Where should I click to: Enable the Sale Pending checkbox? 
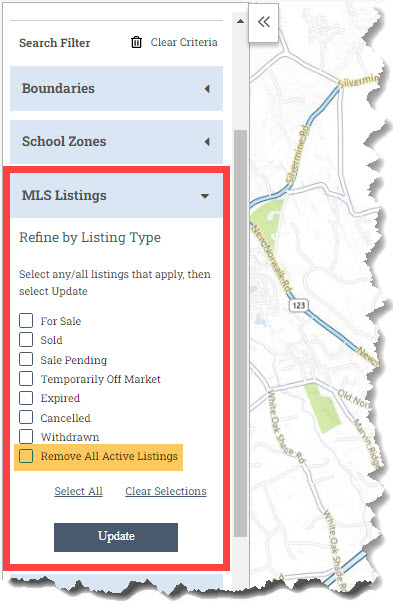[x=26, y=359]
